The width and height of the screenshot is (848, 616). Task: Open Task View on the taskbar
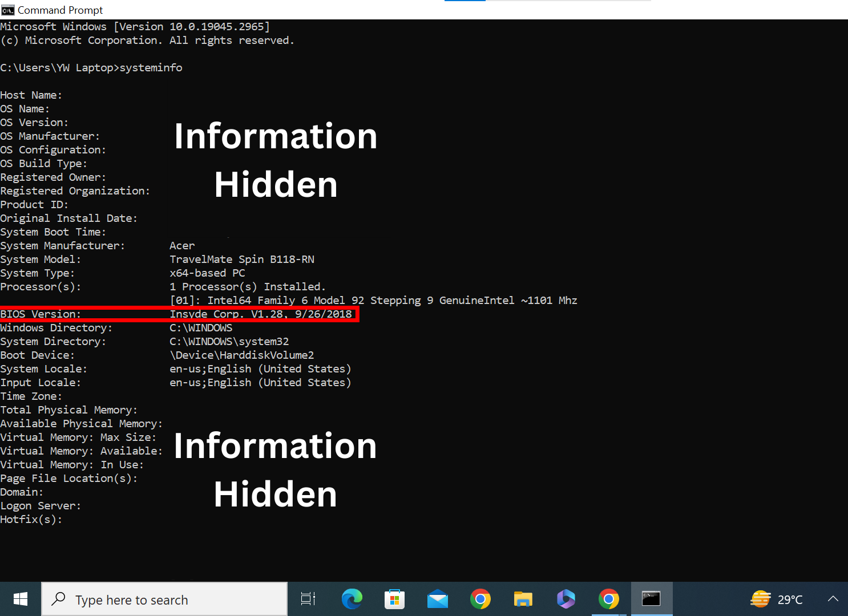(x=308, y=599)
